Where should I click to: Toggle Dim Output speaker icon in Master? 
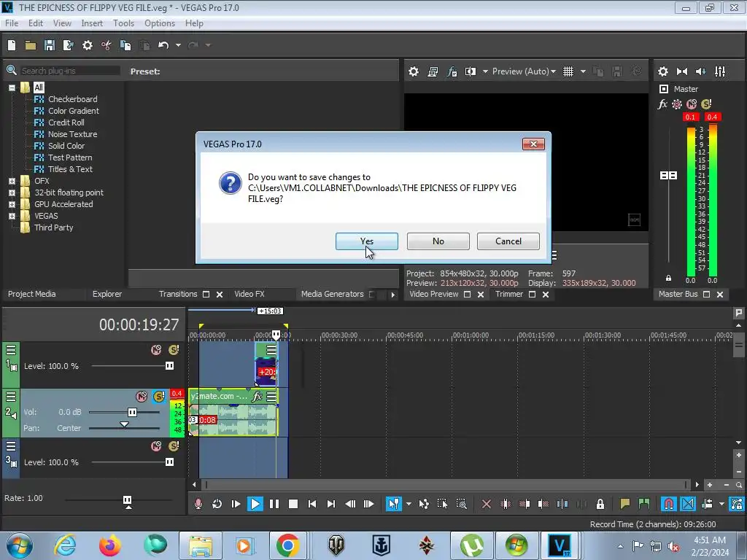coord(701,71)
